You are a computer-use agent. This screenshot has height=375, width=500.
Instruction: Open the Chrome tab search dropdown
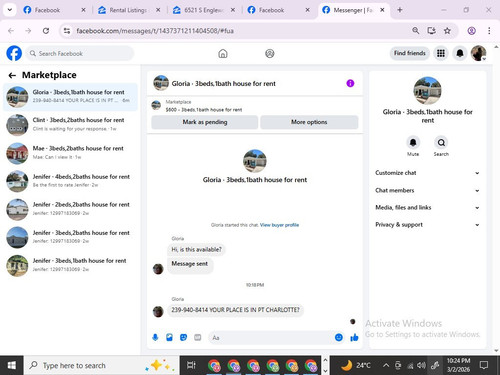point(10,10)
